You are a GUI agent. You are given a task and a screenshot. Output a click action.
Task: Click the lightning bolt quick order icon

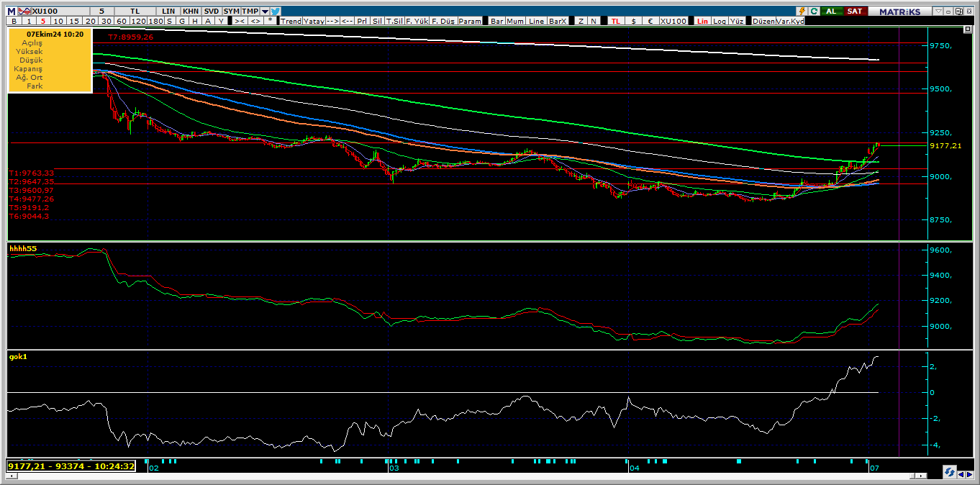[802, 12]
